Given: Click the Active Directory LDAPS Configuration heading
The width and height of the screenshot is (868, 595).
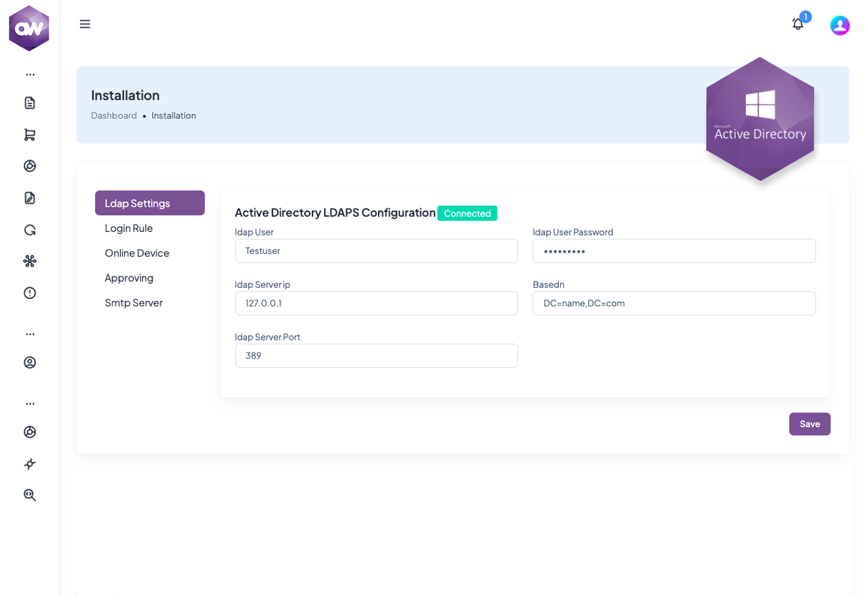Looking at the screenshot, I should (335, 212).
